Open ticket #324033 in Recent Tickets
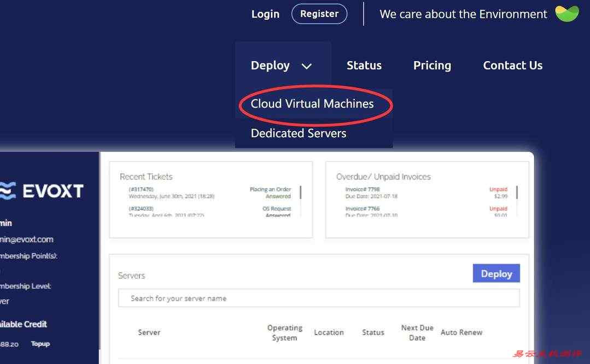The width and height of the screenshot is (590, 364). (141, 208)
